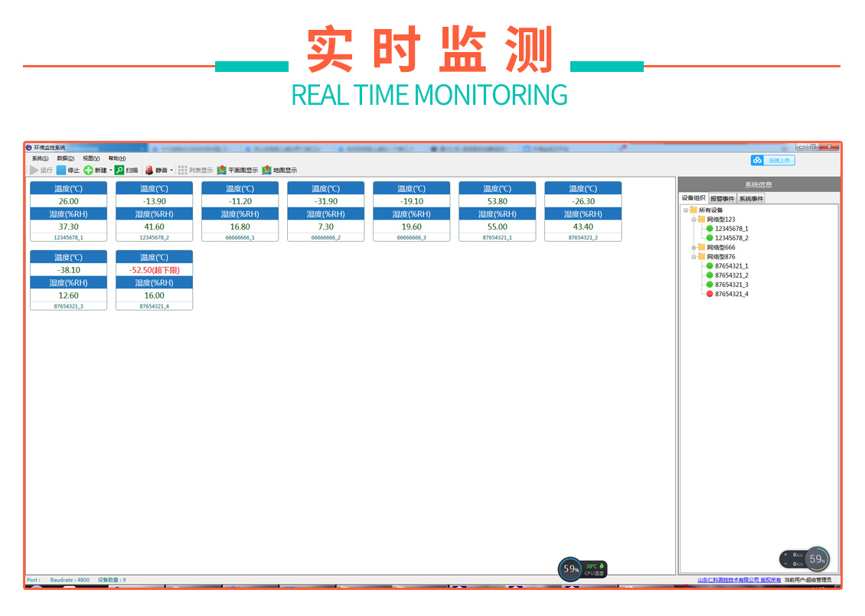The height and width of the screenshot is (616, 865).
Task: Click the 扫描 (Scan) magnifier icon
Action: pyautogui.click(x=120, y=170)
